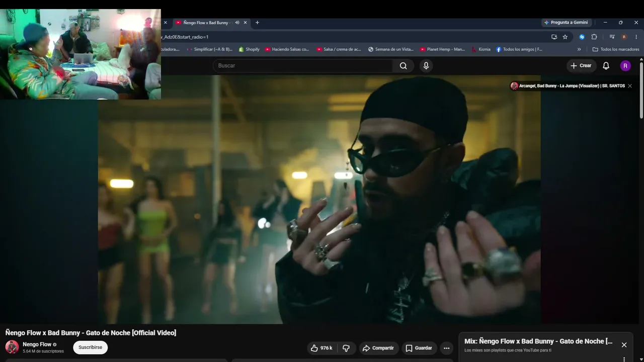Viewport: 644px width, 362px height.
Task: Close the Mix playlist panel
Action: [x=624, y=345]
